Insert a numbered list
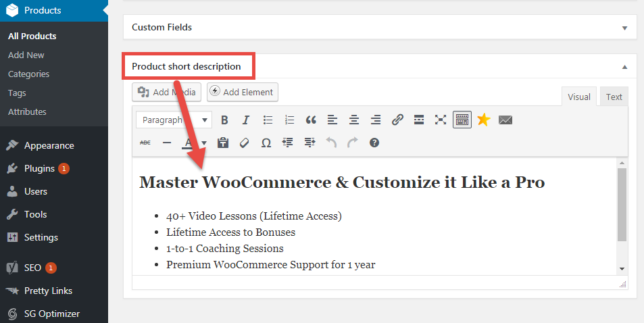 pos(289,120)
